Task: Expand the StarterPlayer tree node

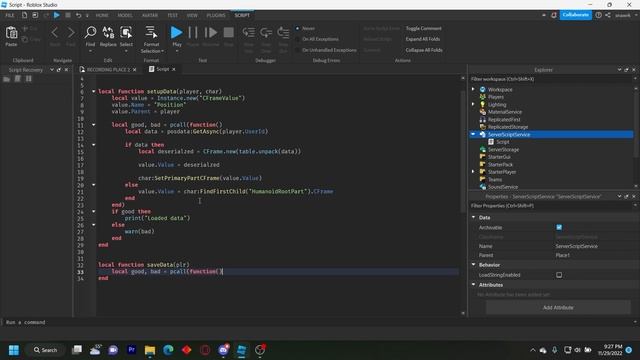Action: (473, 172)
